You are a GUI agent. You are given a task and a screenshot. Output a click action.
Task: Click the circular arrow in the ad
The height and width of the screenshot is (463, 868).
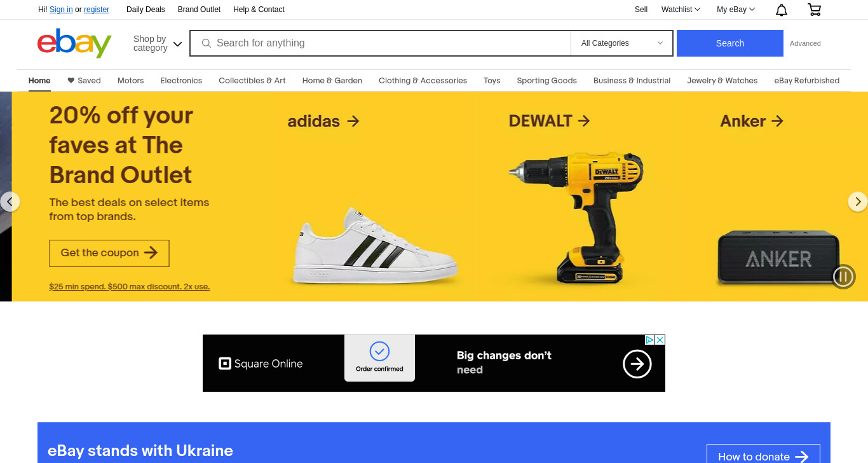637,364
